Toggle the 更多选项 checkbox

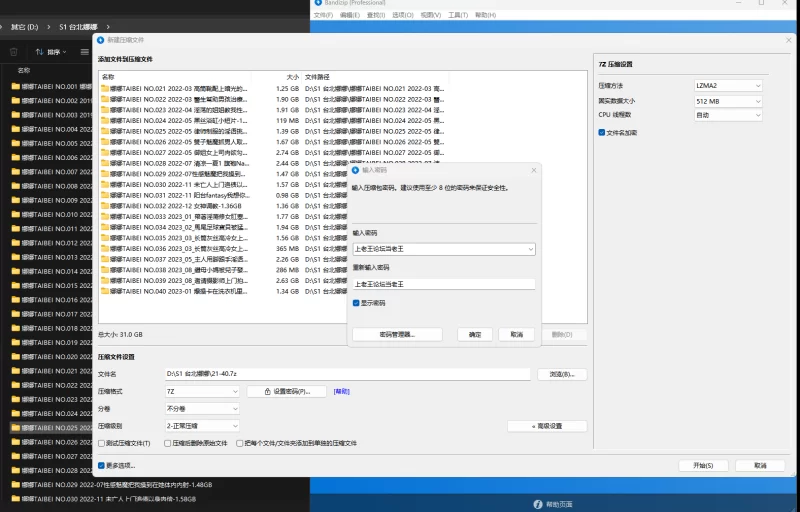[101, 466]
